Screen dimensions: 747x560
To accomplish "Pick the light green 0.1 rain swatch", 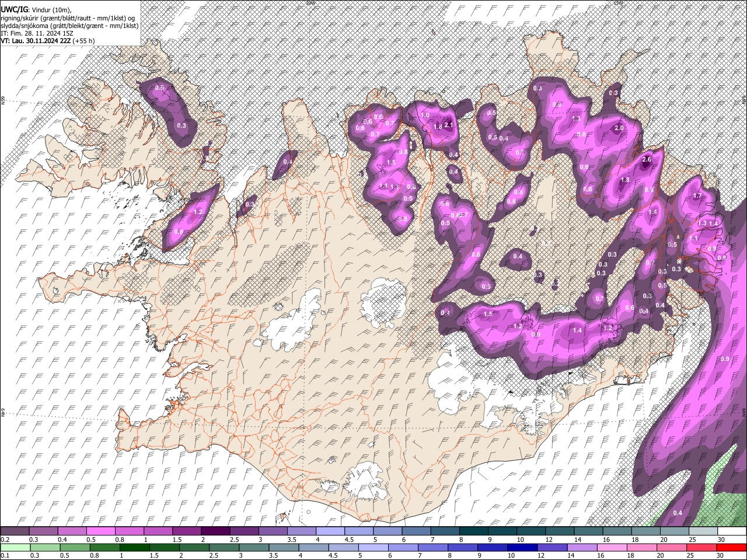I will tap(15, 548).
